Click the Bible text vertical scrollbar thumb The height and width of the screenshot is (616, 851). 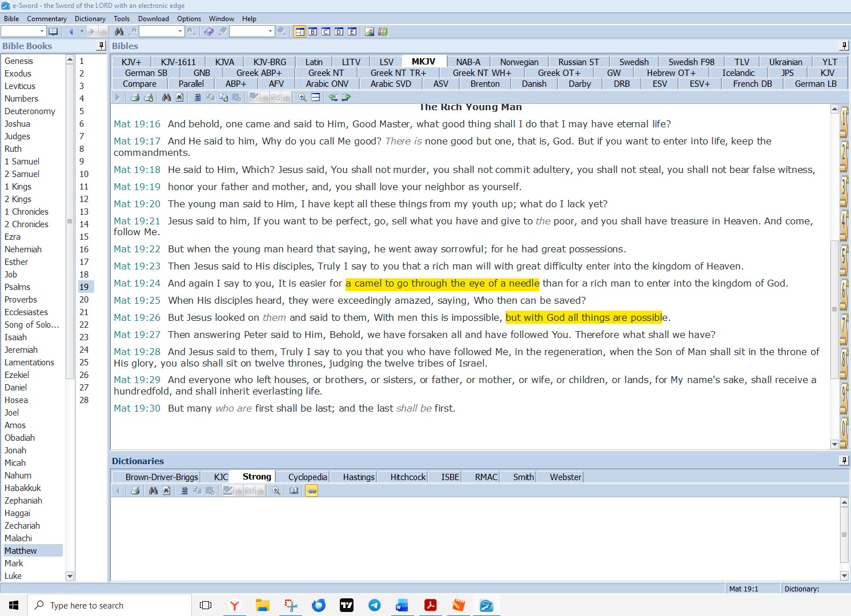coord(834,309)
